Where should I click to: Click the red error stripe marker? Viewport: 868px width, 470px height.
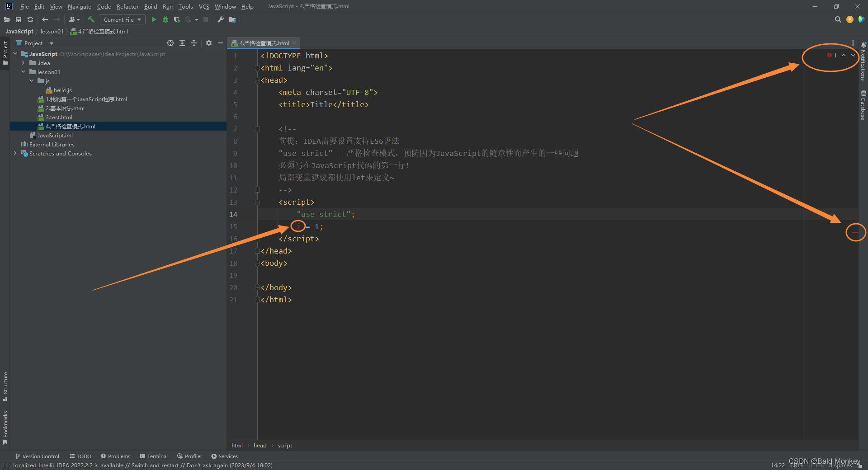coord(855,232)
